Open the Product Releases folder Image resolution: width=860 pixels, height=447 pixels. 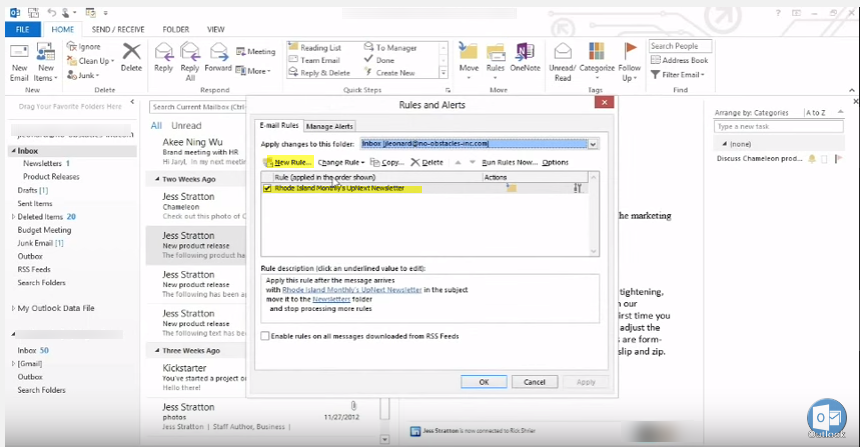click(x=51, y=177)
